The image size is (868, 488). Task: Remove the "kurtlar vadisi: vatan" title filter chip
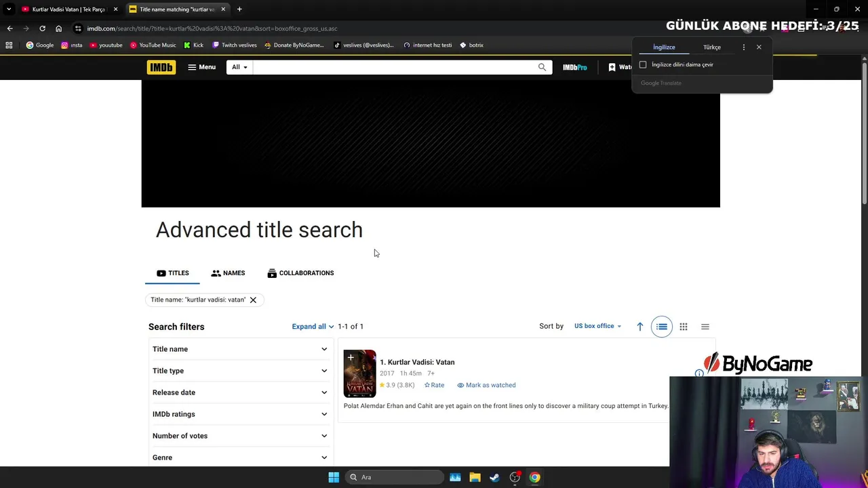[x=253, y=300]
